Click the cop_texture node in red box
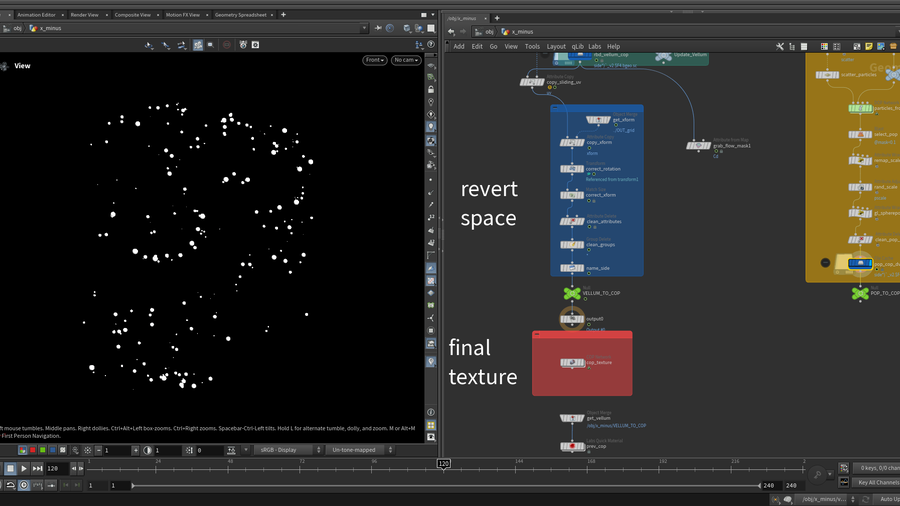 point(572,362)
